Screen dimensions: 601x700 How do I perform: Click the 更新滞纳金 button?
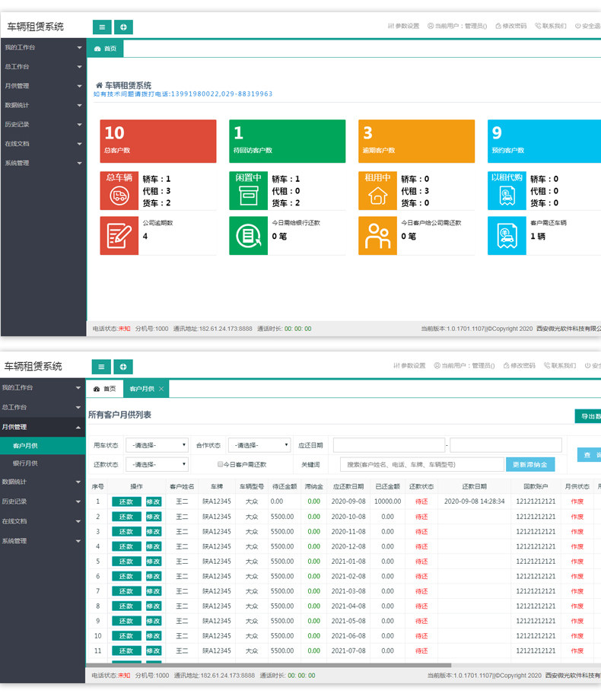click(x=530, y=464)
